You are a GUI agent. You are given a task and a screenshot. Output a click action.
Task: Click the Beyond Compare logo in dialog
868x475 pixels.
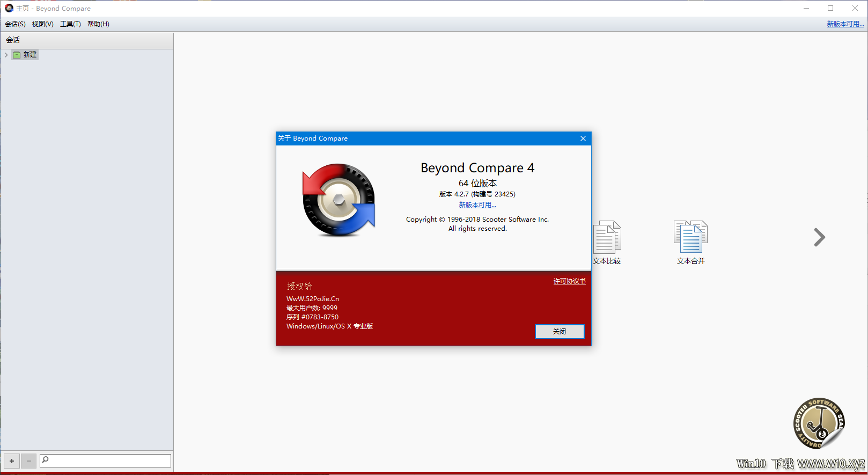click(339, 200)
